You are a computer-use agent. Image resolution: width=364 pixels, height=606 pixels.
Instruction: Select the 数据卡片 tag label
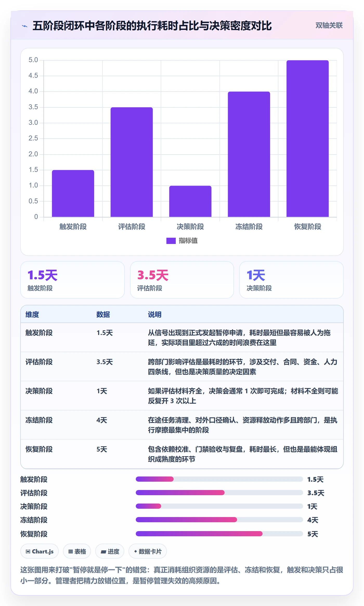coord(150,551)
